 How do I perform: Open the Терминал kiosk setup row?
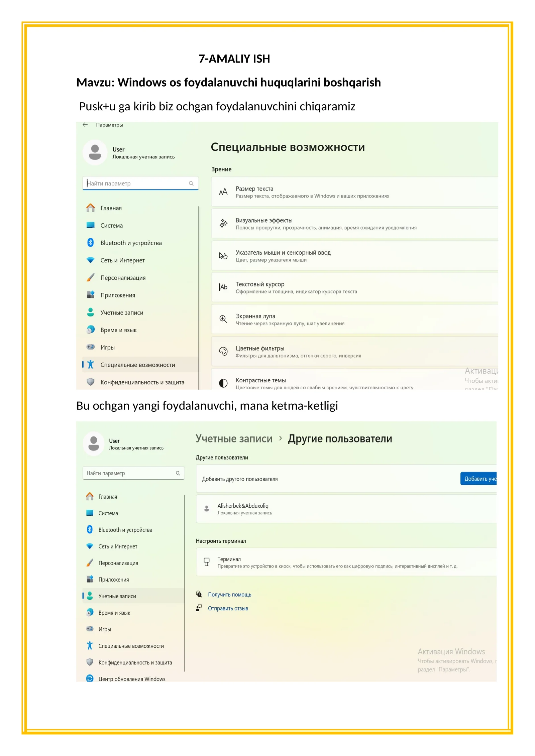346,562
